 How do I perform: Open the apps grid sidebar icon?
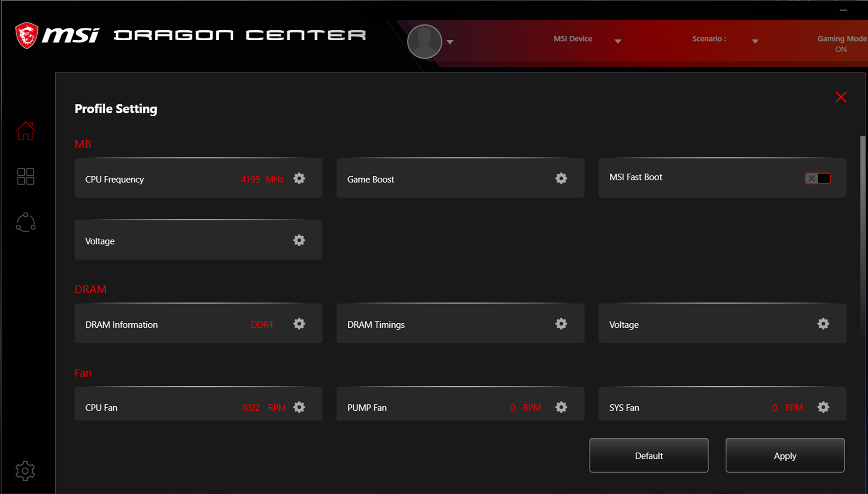click(26, 176)
